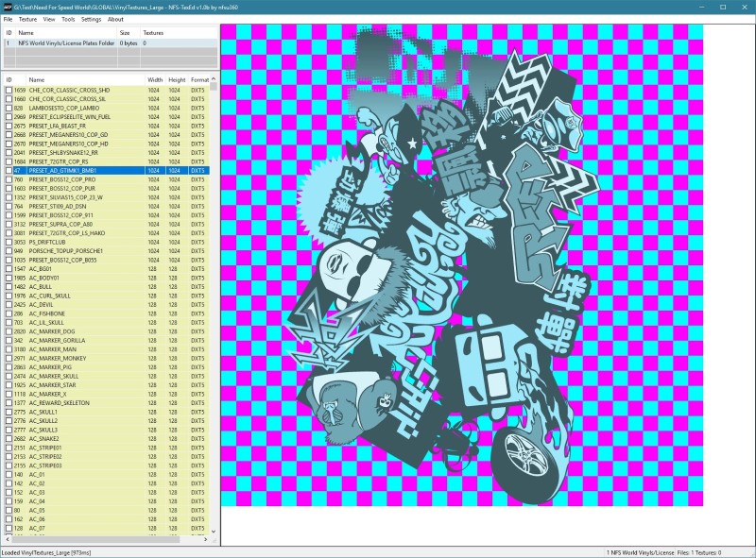The height and width of the screenshot is (558, 756).
Task: Enable checkbox for AC_MARKER_GORILLA
Action: pos(9,340)
